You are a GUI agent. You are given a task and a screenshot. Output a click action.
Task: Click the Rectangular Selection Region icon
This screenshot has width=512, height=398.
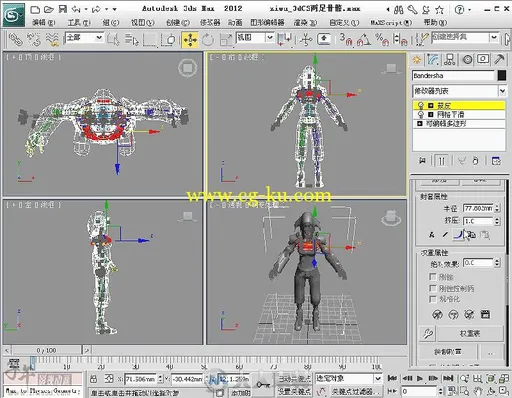[150, 40]
